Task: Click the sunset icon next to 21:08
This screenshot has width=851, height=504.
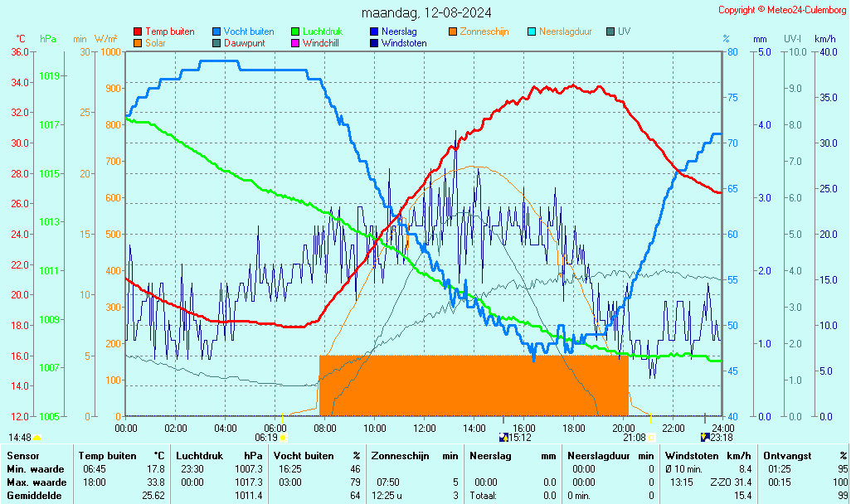Action: click(x=651, y=437)
